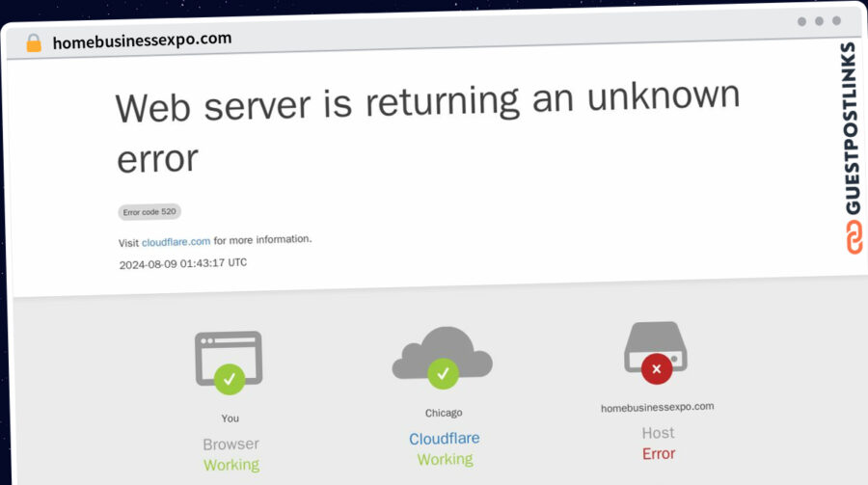Click the red Error status text
Image resolution: width=868 pixels, height=485 pixels.
659,454
